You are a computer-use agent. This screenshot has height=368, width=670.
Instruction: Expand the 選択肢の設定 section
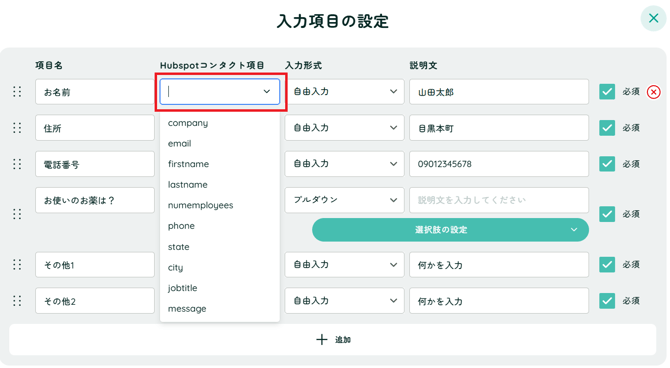(450, 230)
